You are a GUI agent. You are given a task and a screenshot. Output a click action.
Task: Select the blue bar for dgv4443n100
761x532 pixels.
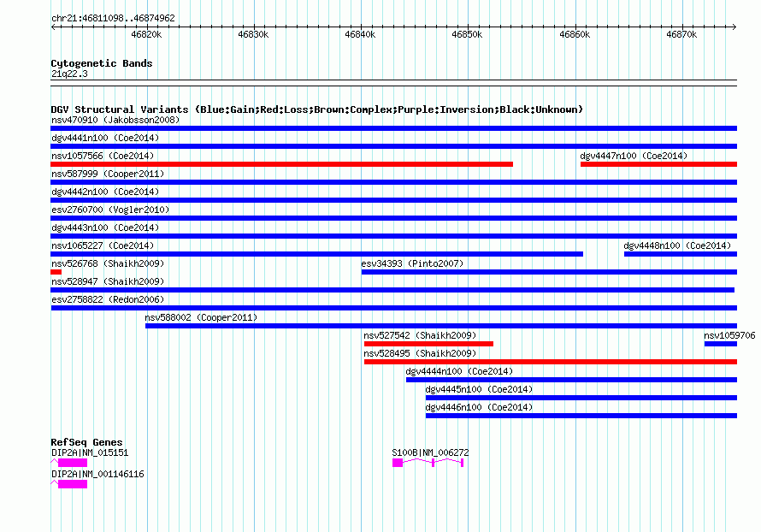click(x=393, y=236)
